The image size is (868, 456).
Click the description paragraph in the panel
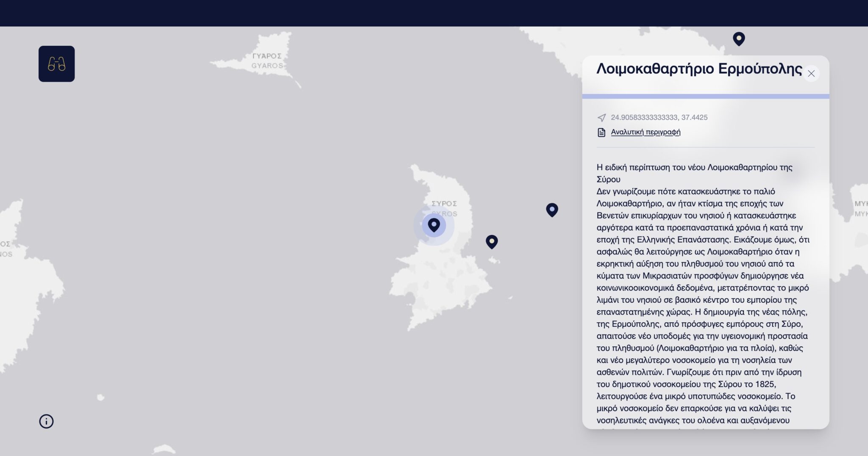[x=703, y=288]
